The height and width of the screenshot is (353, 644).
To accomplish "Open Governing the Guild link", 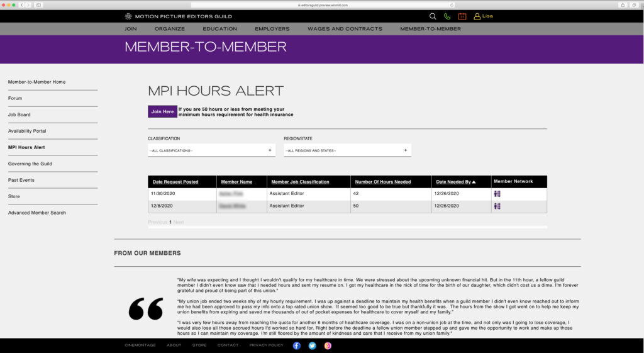I will coord(30,164).
